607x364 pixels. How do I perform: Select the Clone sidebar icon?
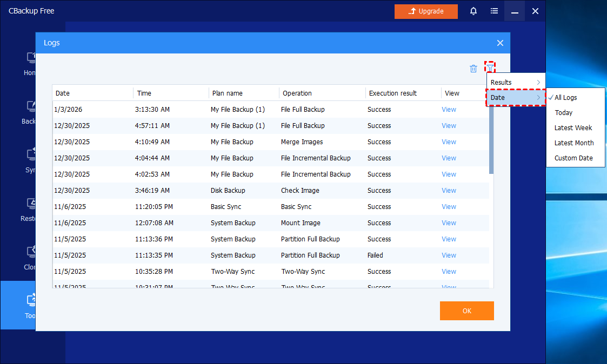pyautogui.click(x=31, y=252)
